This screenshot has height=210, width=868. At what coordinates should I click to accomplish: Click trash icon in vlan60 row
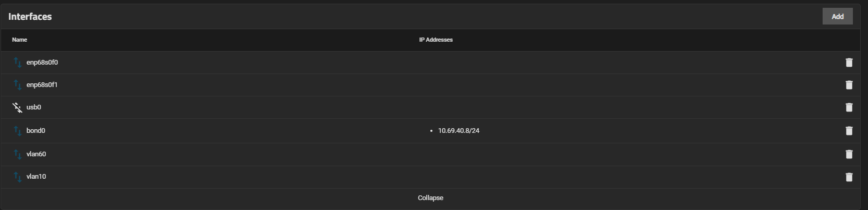849,154
